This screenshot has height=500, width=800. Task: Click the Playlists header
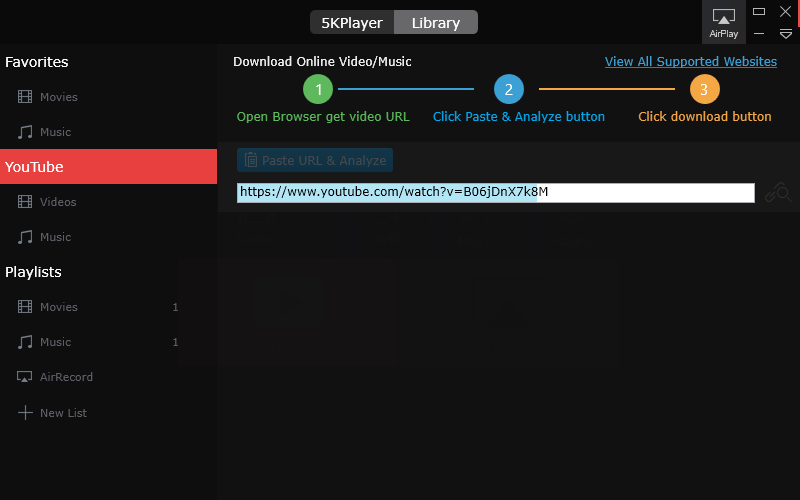pos(33,272)
